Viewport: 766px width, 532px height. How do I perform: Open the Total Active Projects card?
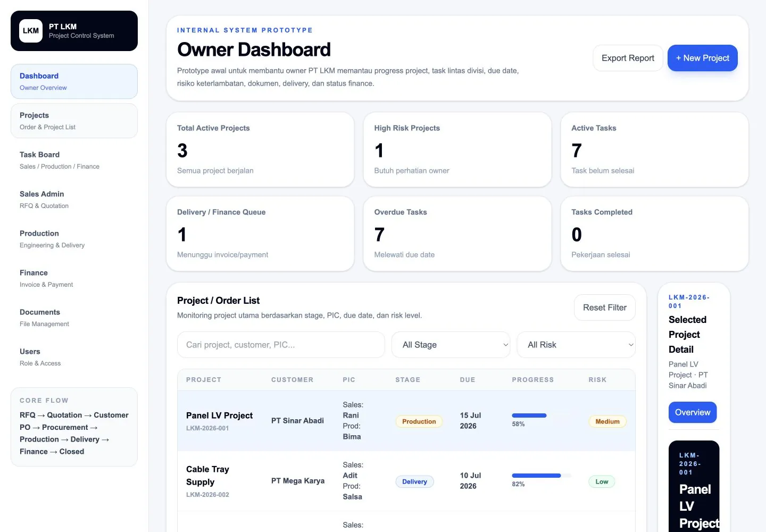click(260, 149)
